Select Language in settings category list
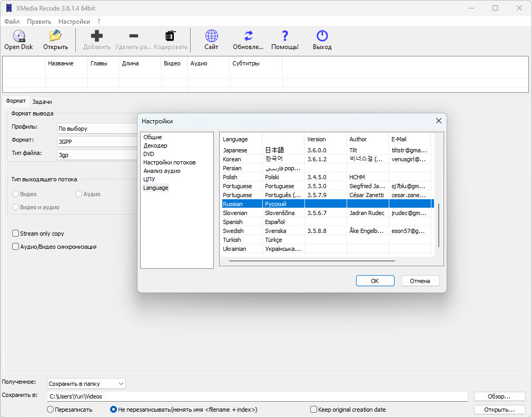 point(156,188)
